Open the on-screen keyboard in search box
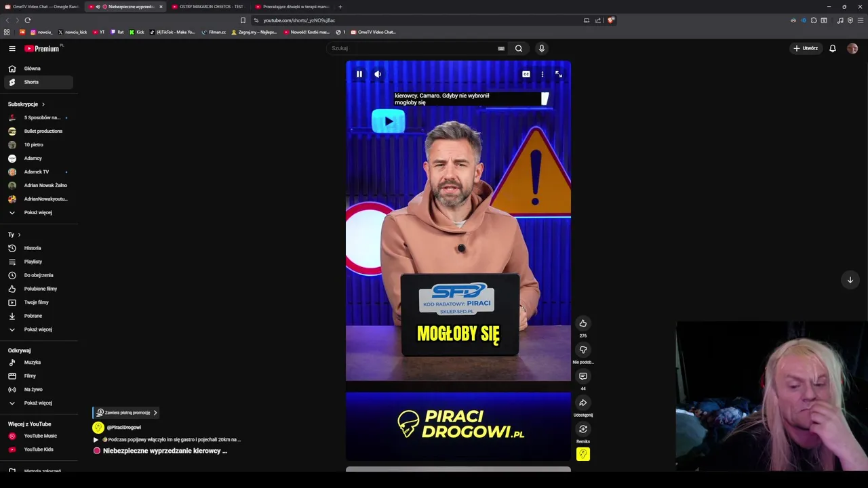 (501, 48)
